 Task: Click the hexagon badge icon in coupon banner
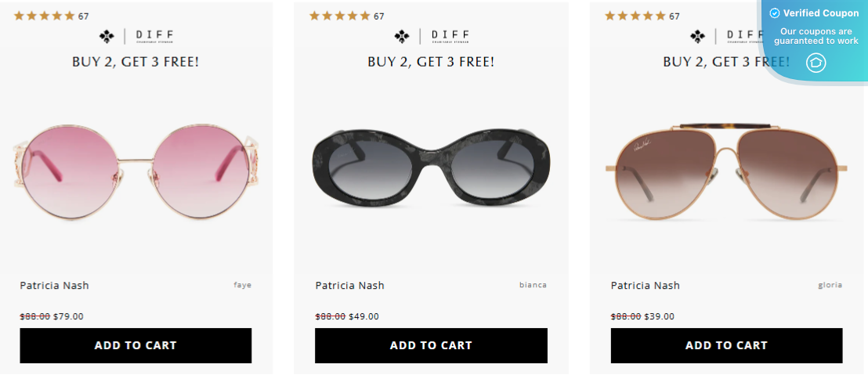(816, 62)
